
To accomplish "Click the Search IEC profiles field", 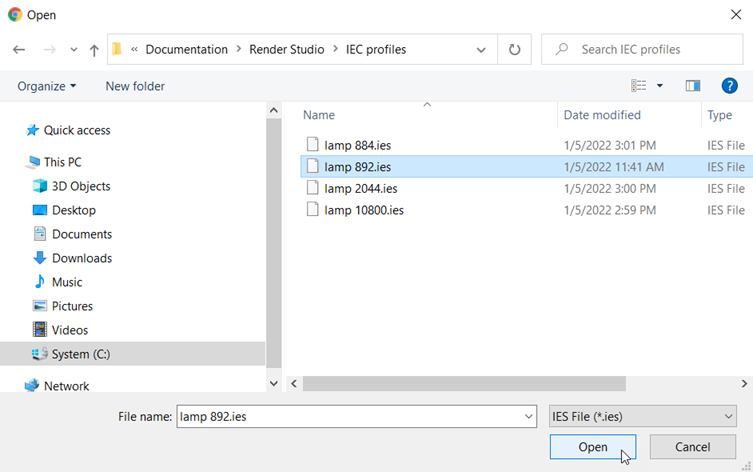I will click(642, 49).
